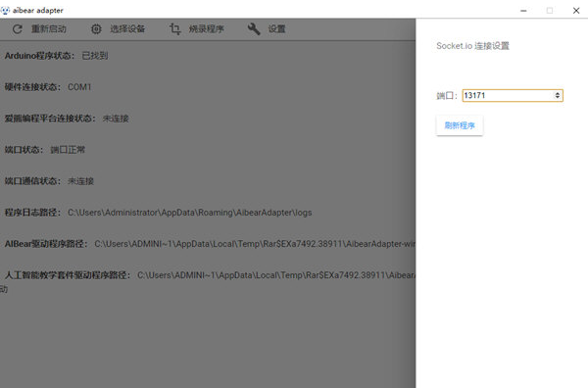Focus the 端口 port number field
Viewport: 588px width, 388px height.
click(x=513, y=96)
